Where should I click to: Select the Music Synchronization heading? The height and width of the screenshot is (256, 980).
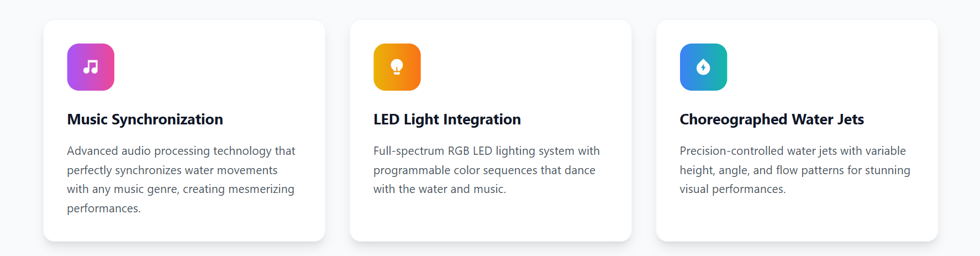coord(145,119)
